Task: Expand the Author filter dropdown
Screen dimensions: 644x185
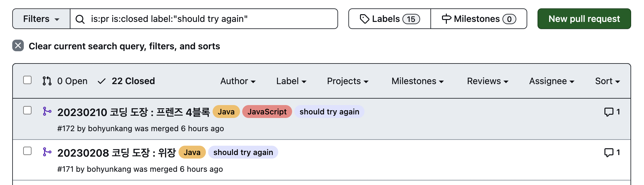Action: [x=238, y=81]
